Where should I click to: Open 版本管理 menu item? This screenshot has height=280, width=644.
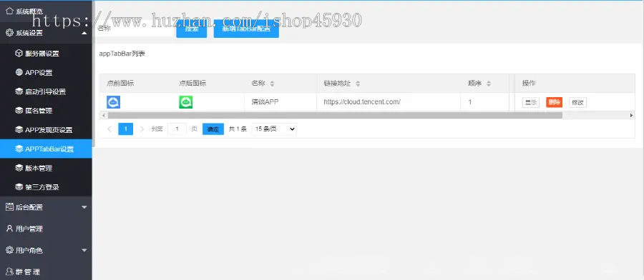[x=46, y=168]
